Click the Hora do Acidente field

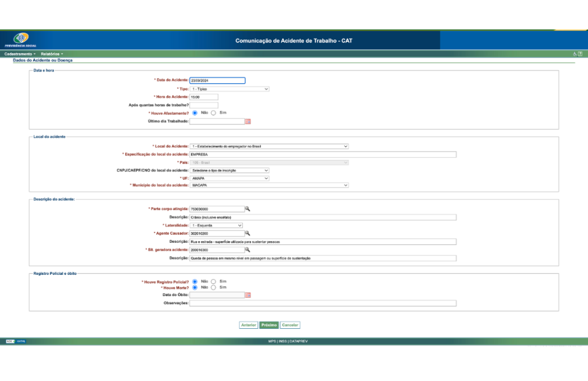coord(204,97)
